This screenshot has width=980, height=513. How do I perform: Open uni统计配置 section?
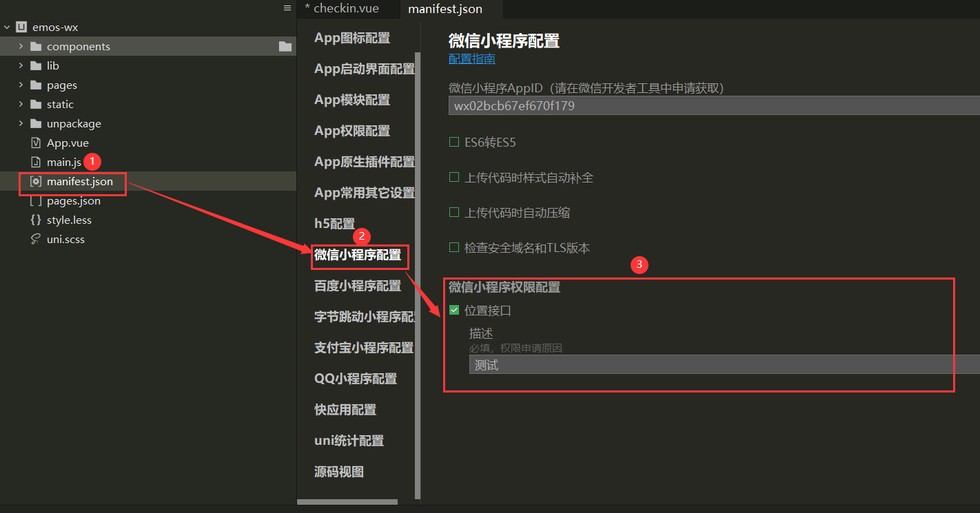(349, 441)
